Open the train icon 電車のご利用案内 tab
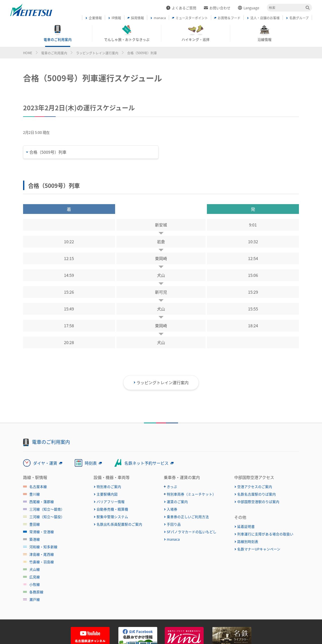322x644 pixels. point(58,33)
